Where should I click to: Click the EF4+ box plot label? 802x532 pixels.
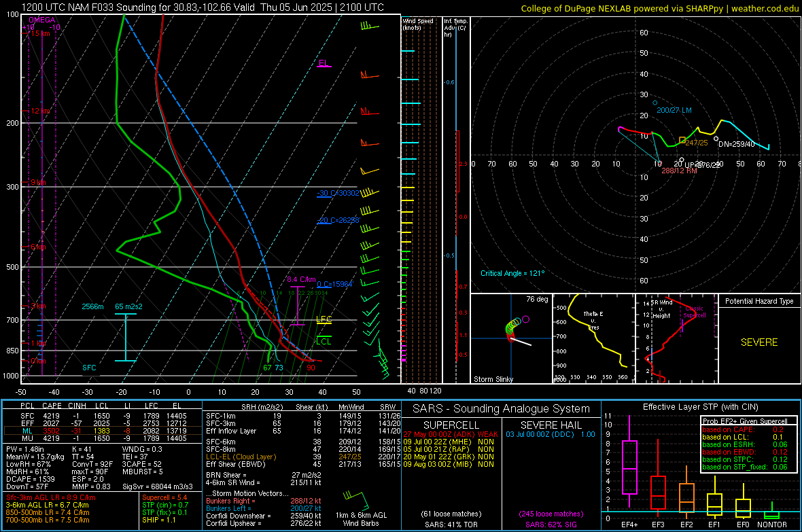click(629, 525)
